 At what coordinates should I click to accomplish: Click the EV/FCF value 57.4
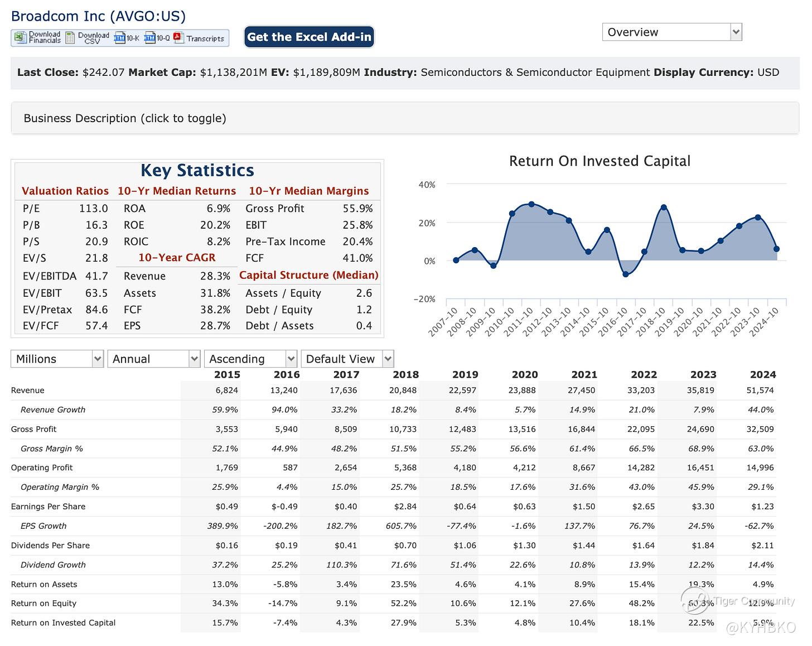pyautogui.click(x=96, y=326)
